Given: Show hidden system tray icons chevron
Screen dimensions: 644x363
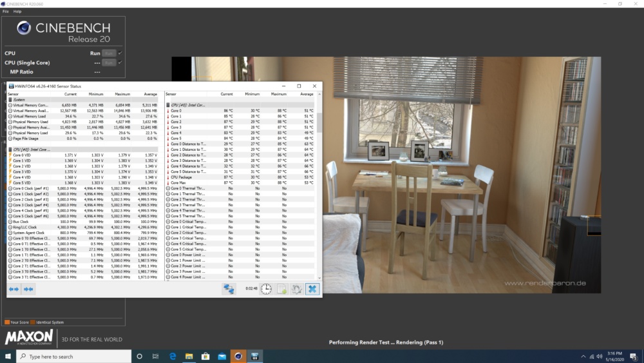Looking at the screenshot, I should 583,357.
